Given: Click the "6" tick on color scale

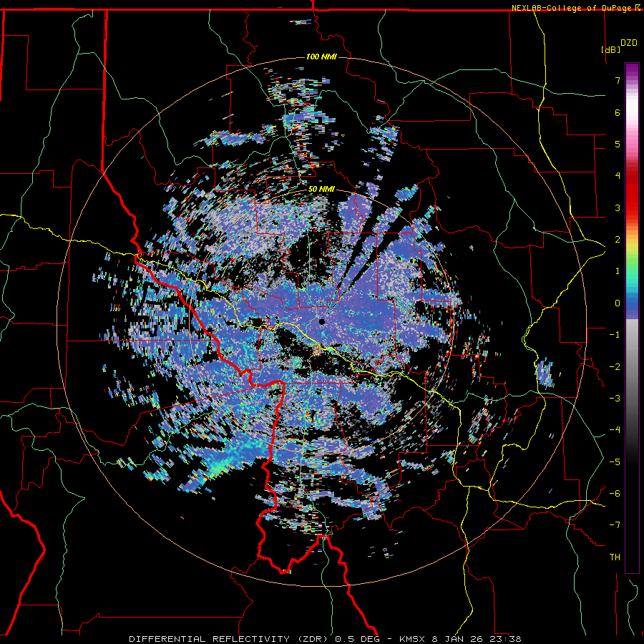Looking at the screenshot, I should [x=618, y=112].
